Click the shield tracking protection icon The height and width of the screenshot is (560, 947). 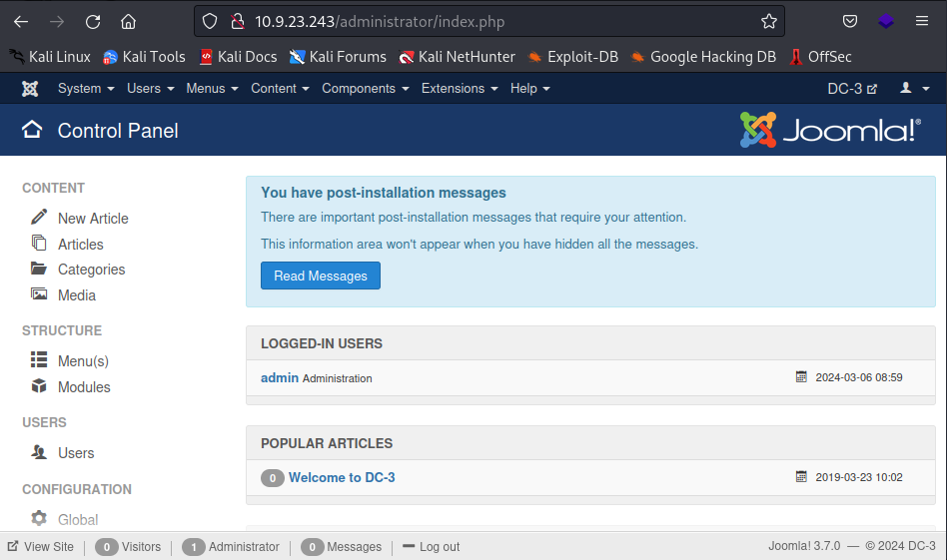[x=210, y=22]
